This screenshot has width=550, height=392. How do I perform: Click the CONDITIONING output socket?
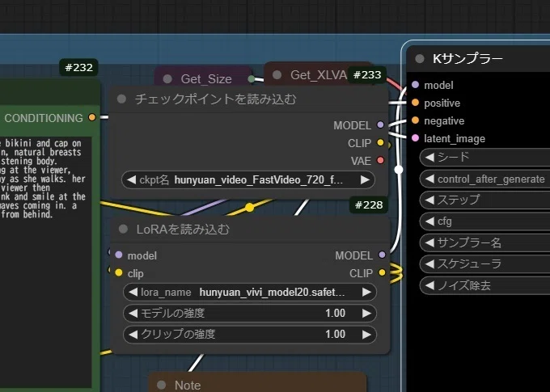(x=92, y=117)
